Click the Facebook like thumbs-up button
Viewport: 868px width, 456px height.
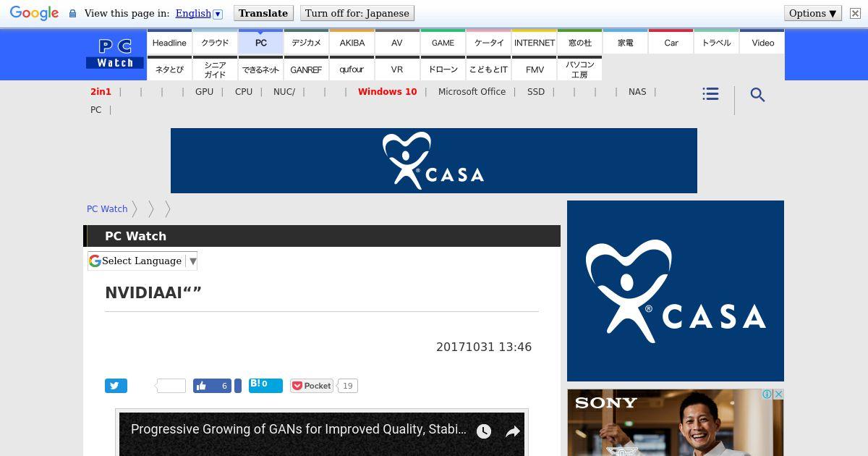(212, 386)
